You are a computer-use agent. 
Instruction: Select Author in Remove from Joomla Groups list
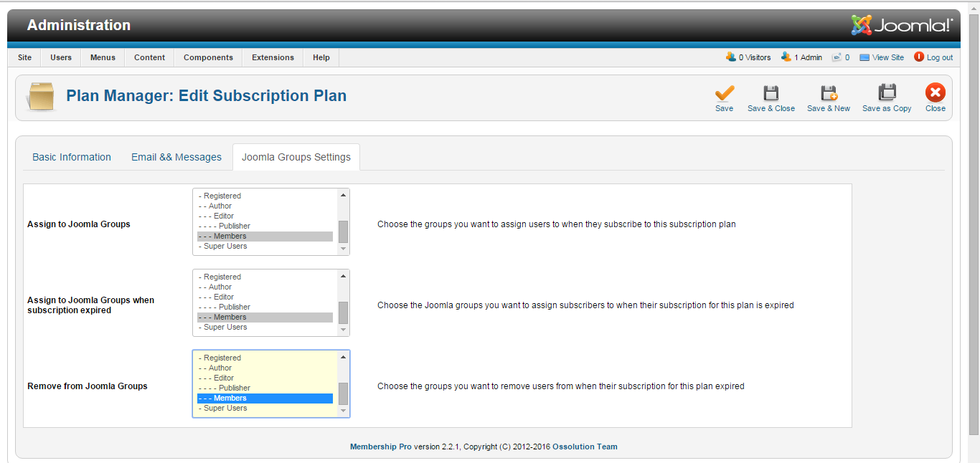[265, 368]
